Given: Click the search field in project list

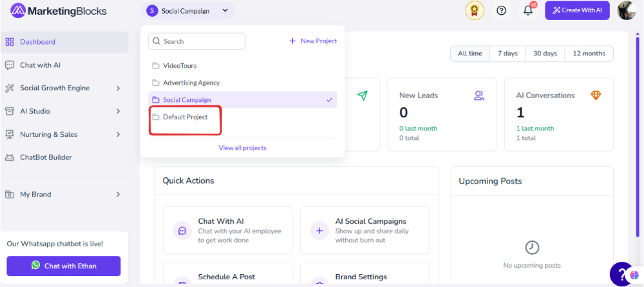Looking at the screenshot, I should 196,41.
